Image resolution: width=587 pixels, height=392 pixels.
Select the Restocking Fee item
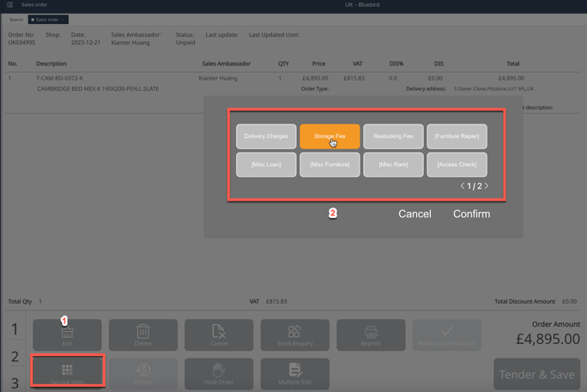pyautogui.click(x=393, y=136)
